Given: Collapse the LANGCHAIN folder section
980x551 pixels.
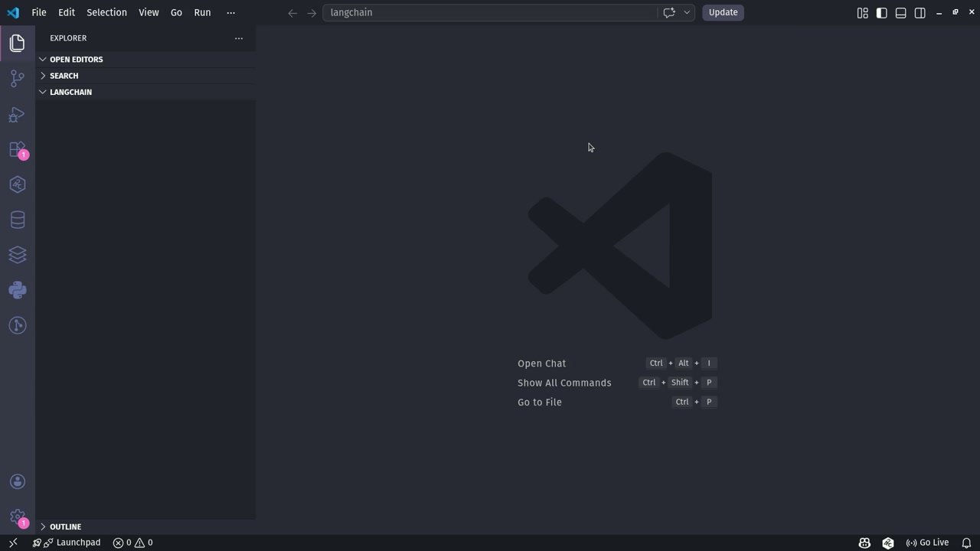Looking at the screenshot, I should point(145,92).
